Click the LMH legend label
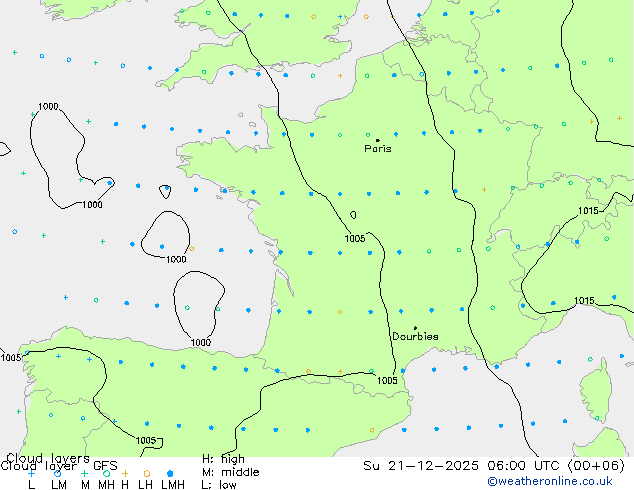The width and height of the screenshot is (634, 490). 173,485
